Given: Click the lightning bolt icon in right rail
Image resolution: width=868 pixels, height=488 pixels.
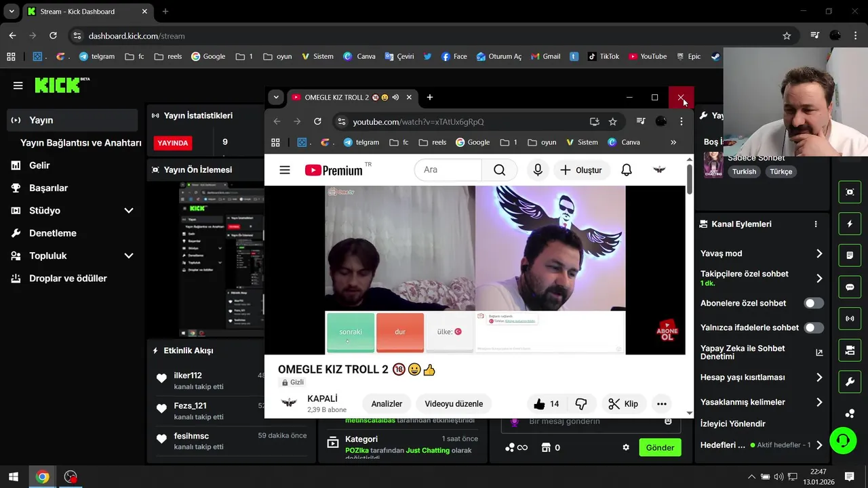Looking at the screenshot, I should 850,224.
